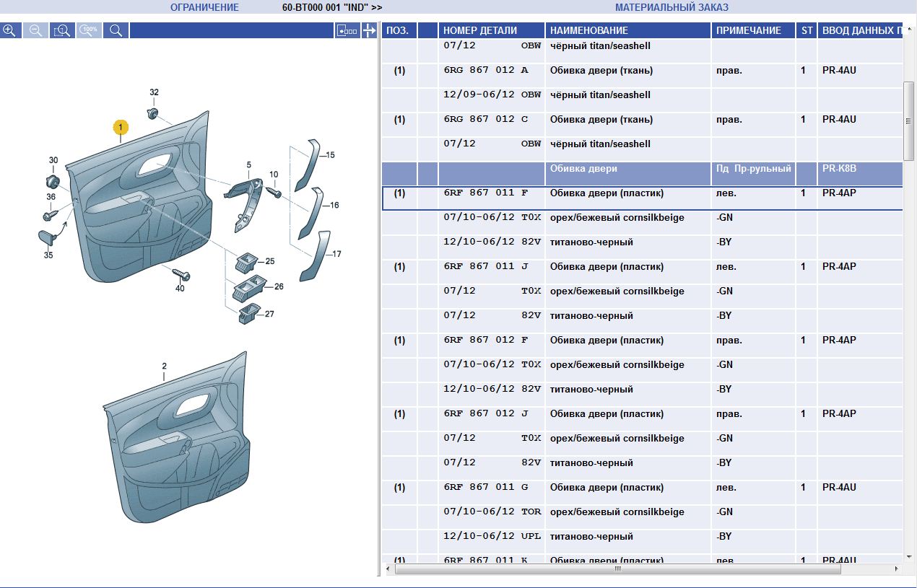This screenshot has width=917, height=588.
Task: Select the zoom-to-region tool
Action: pyautogui.click(x=62, y=30)
